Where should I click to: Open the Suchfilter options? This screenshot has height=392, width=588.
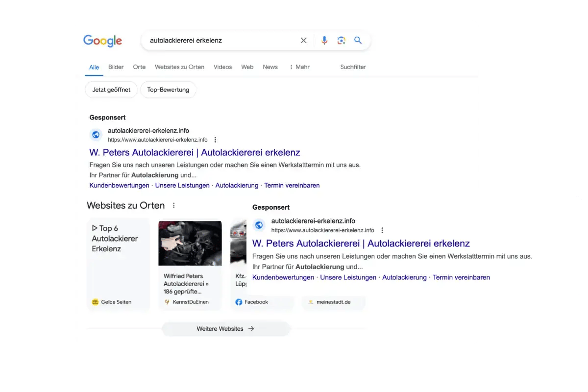point(353,67)
